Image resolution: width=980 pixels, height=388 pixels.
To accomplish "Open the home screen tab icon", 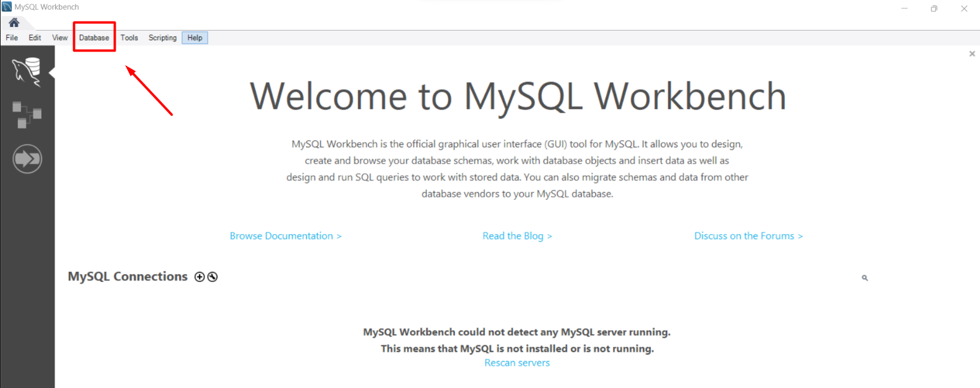I will (14, 23).
